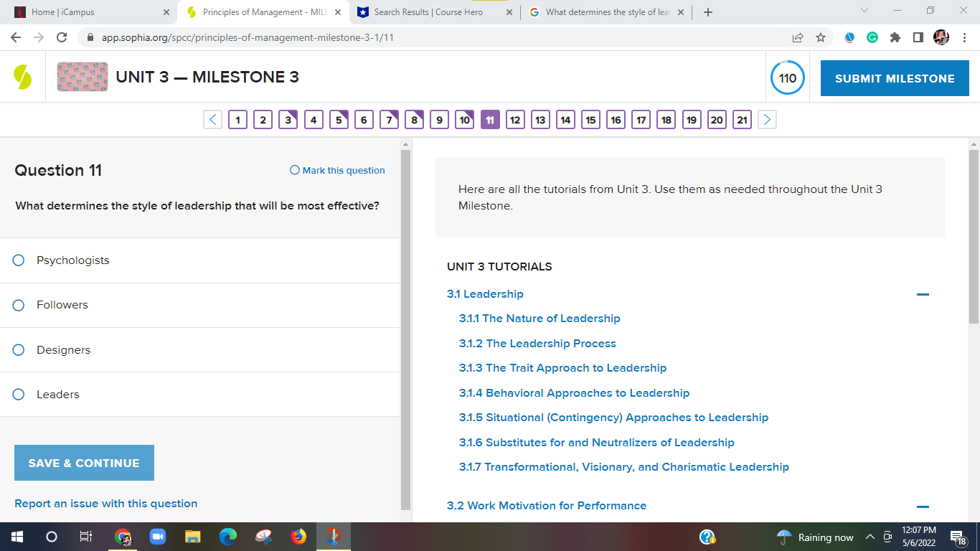Launch Microsoft Edge from the taskbar
Viewport: 980px width, 551px height.
(228, 537)
